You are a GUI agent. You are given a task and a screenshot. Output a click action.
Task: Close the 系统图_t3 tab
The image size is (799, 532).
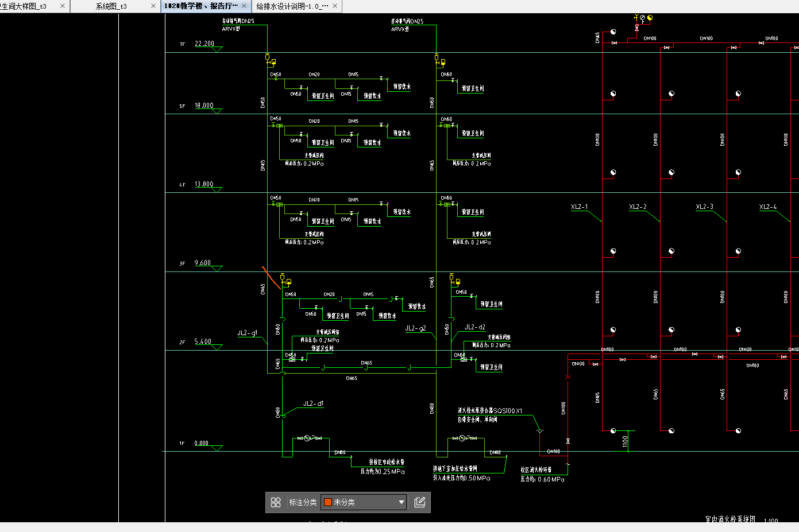tap(153, 6)
